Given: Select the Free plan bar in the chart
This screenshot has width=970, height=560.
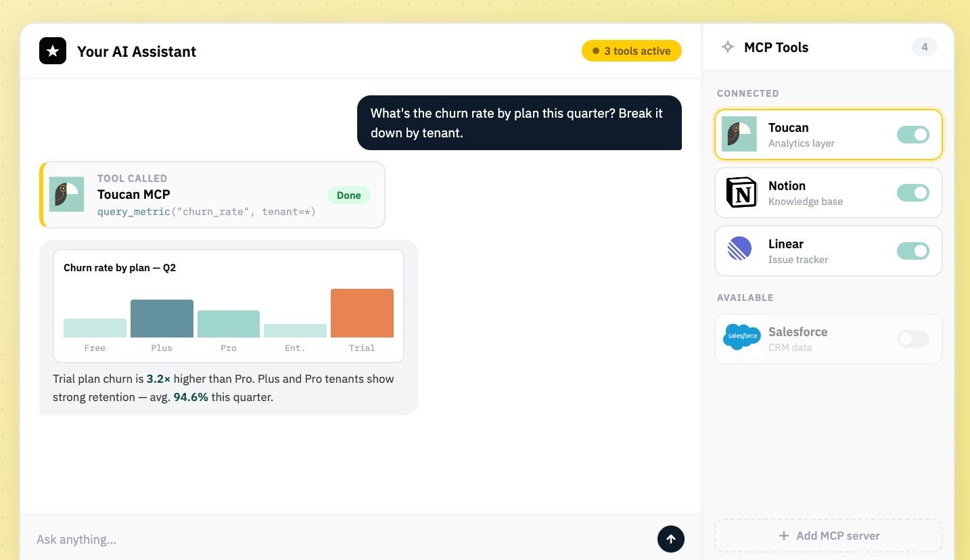Looking at the screenshot, I should point(95,328).
